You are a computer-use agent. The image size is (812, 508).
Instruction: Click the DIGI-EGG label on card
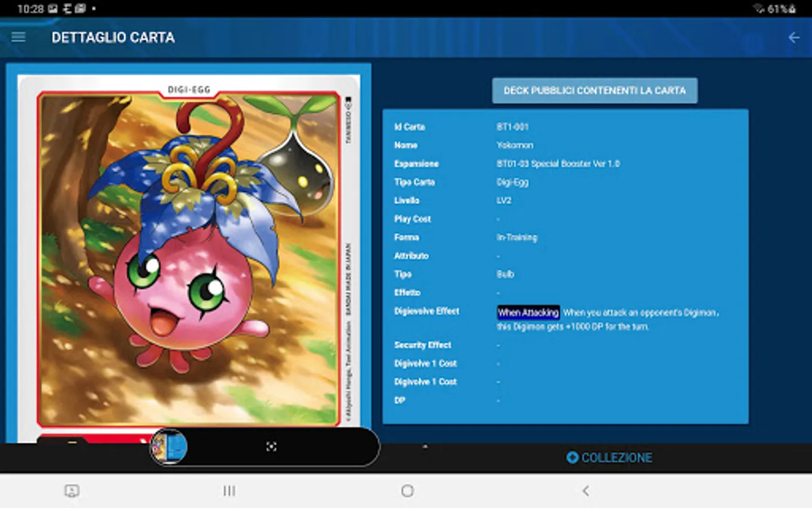(x=189, y=89)
